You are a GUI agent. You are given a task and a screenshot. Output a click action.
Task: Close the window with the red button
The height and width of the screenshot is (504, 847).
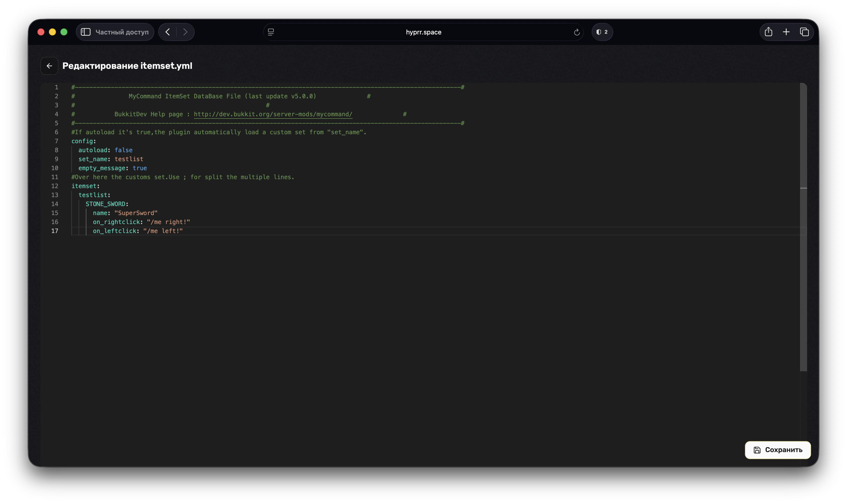coord(41,32)
